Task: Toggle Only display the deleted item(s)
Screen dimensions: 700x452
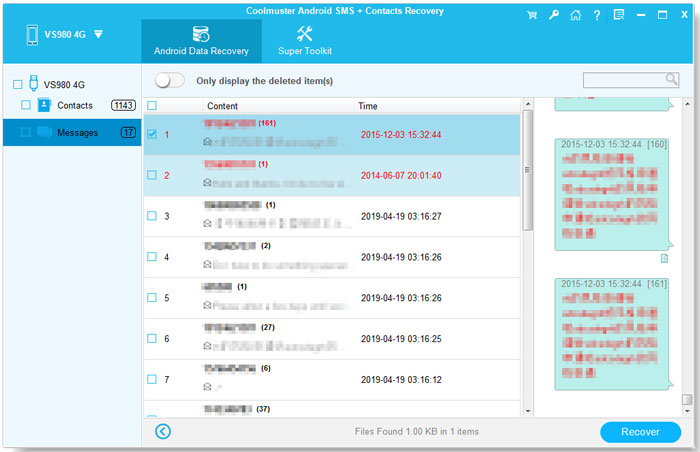Action: [x=170, y=80]
